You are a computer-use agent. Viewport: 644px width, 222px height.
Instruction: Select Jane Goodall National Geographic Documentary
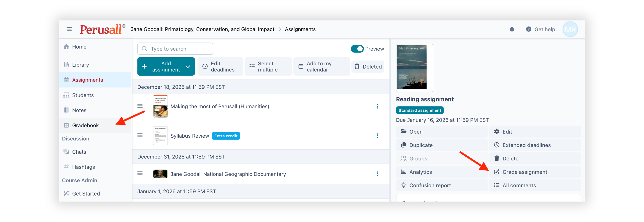[228, 174]
